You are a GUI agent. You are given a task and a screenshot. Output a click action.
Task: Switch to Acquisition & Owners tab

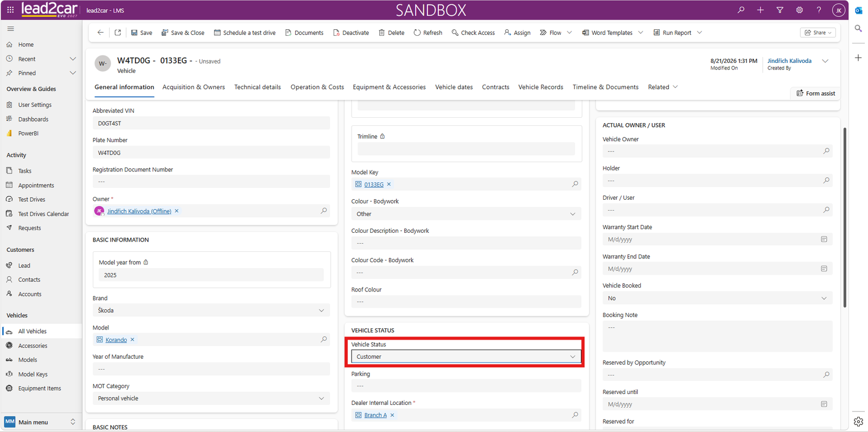[194, 87]
